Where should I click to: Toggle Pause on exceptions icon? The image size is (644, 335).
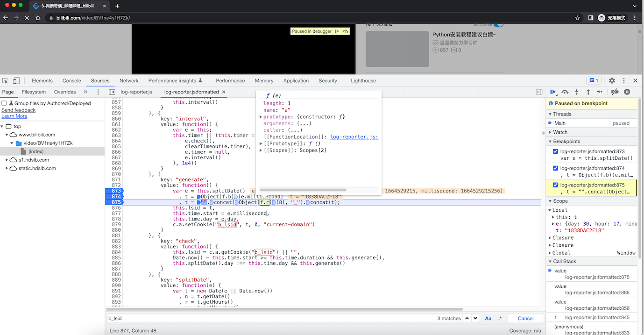coord(627,92)
